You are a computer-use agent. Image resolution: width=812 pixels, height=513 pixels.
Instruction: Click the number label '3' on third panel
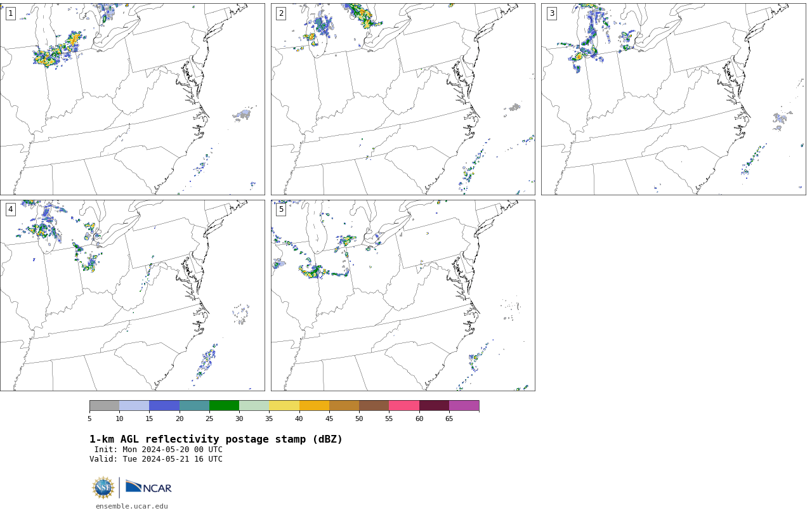[x=551, y=13]
